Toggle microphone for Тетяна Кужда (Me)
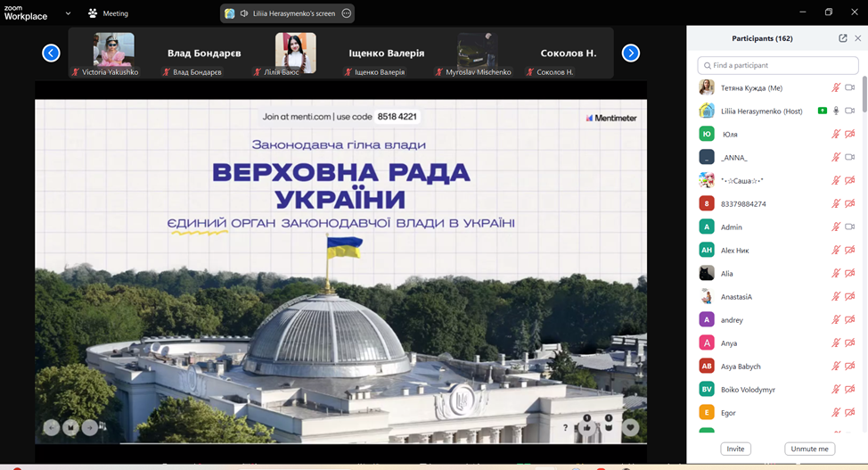The image size is (868, 470). [836, 87]
